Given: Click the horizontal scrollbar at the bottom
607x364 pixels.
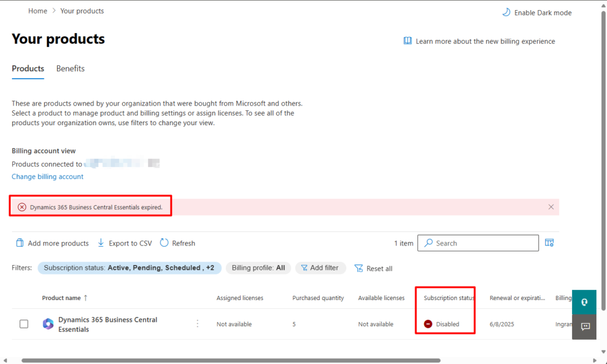Looking at the screenshot, I should pyautogui.click(x=231, y=360).
